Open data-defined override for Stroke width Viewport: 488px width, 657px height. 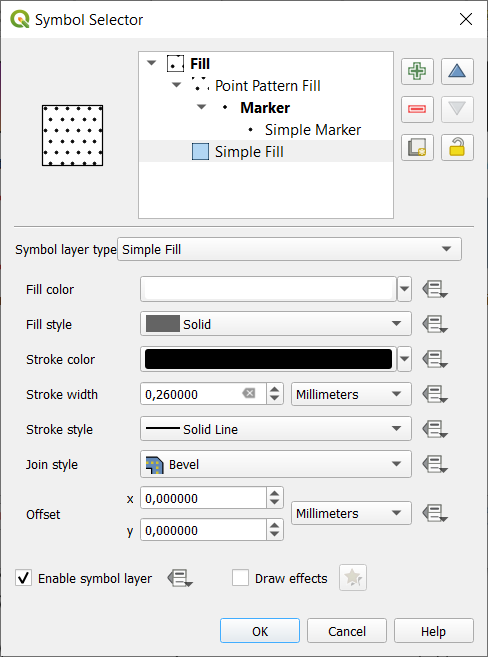click(435, 394)
